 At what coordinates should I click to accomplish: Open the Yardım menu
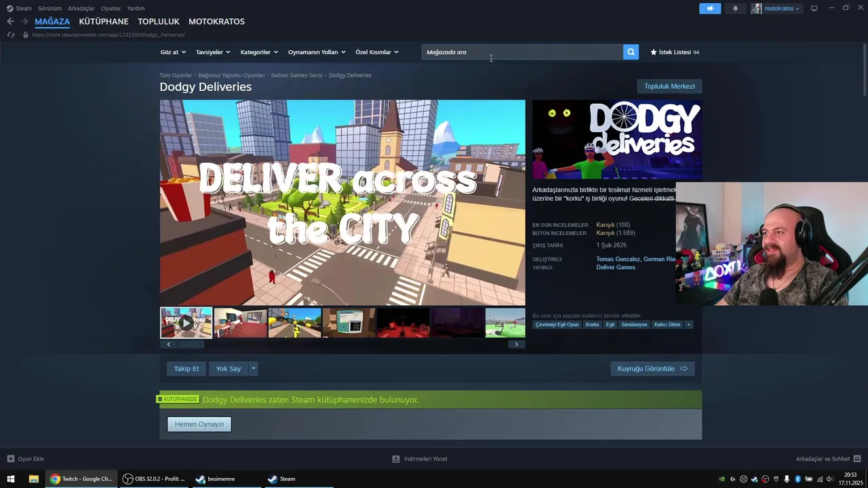(x=136, y=8)
